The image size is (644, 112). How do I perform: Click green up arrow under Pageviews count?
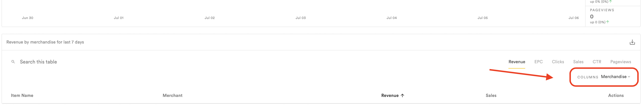coord(608,22)
